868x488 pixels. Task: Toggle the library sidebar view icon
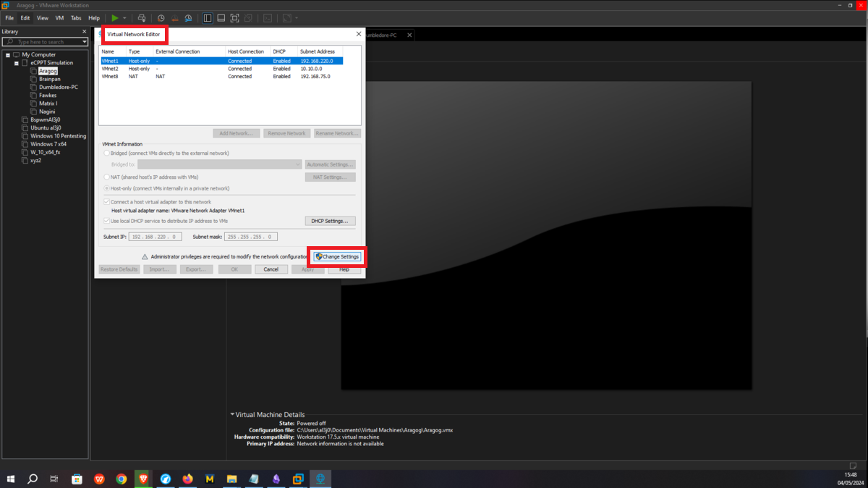[x=208, y=18]
